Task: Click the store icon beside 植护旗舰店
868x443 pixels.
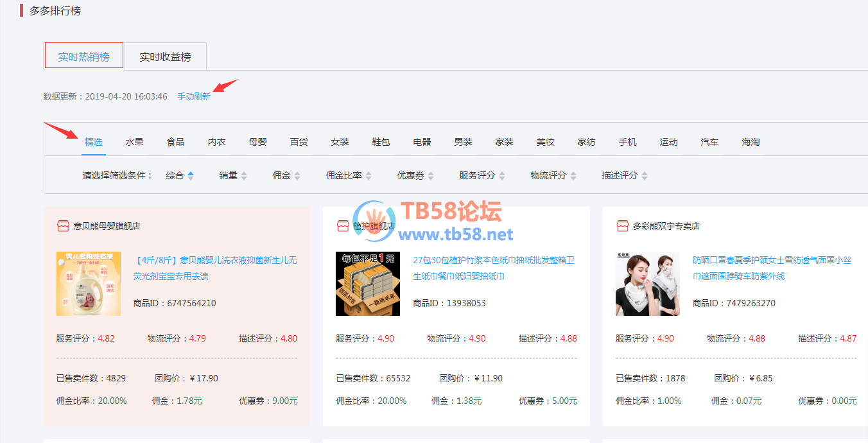Action: coord(342,226)
